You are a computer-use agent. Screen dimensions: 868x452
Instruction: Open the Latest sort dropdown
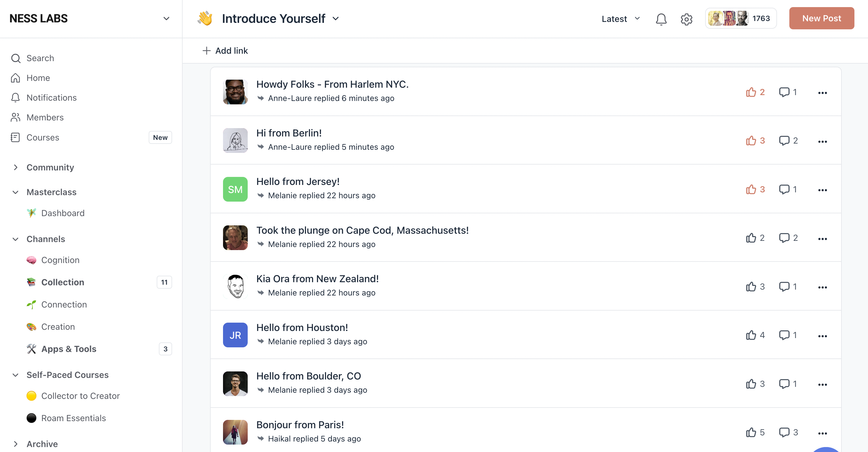(620, 19)
